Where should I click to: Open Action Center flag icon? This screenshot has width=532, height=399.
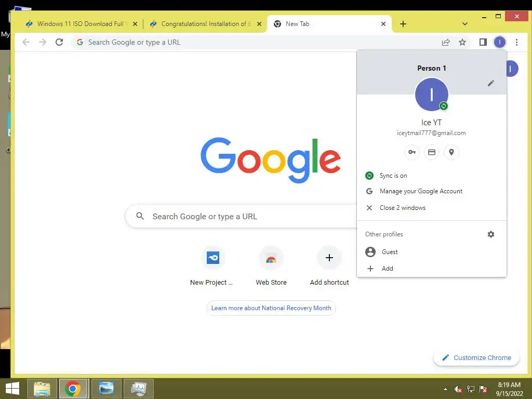pyautogui.click(x=483, y=389)
